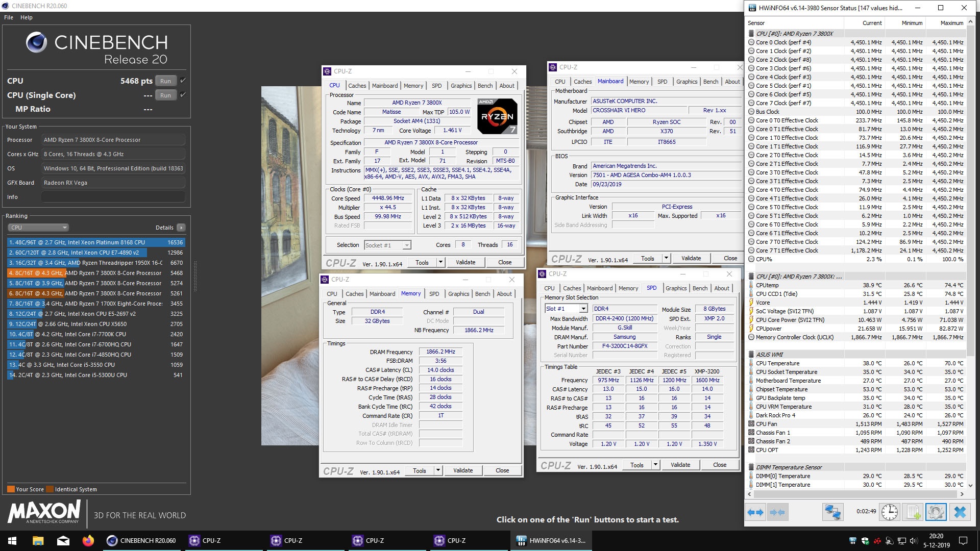The width and height of the screenshot is (980, 551).
Task: Switch to Caches tab in CPU window
Action: [357, 86]
